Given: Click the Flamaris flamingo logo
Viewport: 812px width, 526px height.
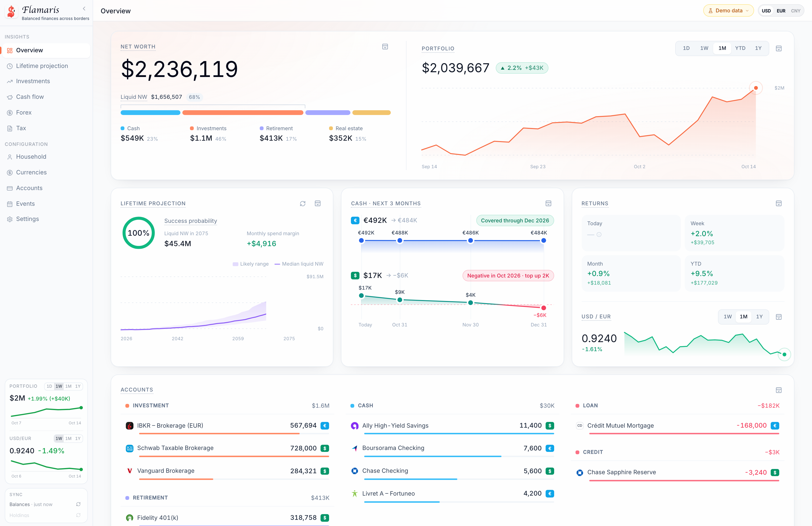Looking at the screenshot, I should click(11, 11).
